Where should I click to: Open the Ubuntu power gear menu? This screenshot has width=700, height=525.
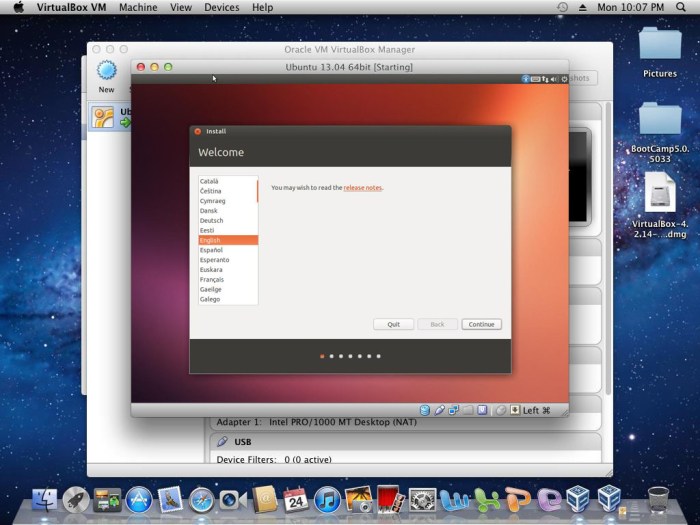point(563,78)
